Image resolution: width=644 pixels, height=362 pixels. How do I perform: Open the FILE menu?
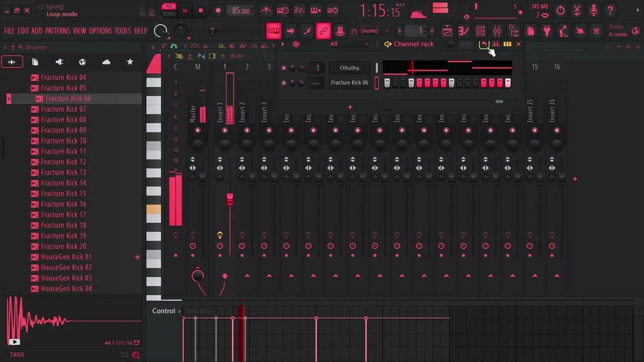coord(10,31)
